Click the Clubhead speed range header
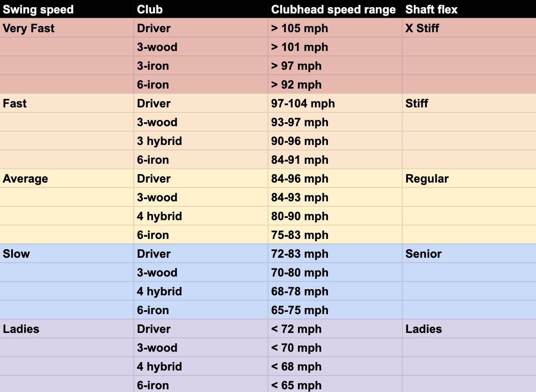This screenshot has height=392, width=536. [333, 9]
